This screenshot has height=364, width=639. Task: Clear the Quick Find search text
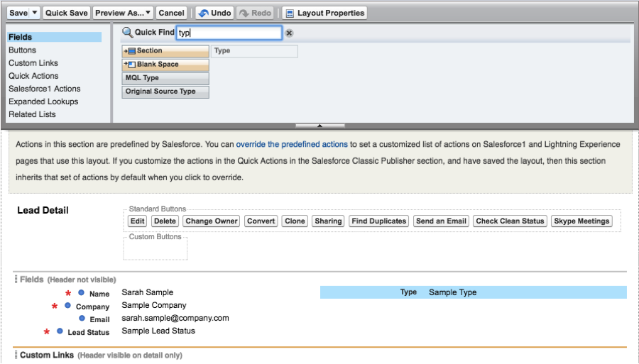pos(289,33)
